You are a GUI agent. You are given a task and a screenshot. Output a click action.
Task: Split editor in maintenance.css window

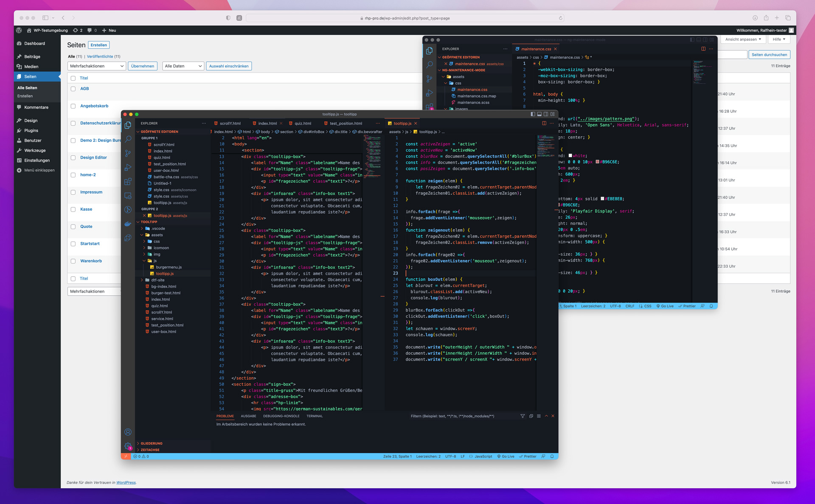coord(703,49)
